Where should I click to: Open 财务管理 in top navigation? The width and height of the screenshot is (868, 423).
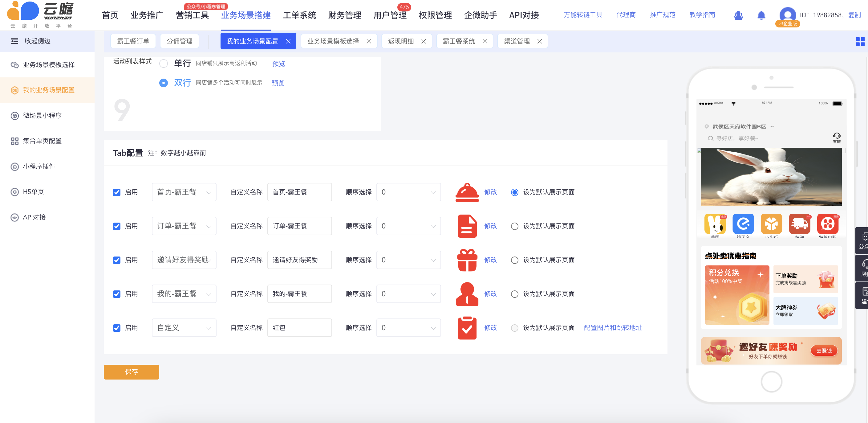click(344, 15)
